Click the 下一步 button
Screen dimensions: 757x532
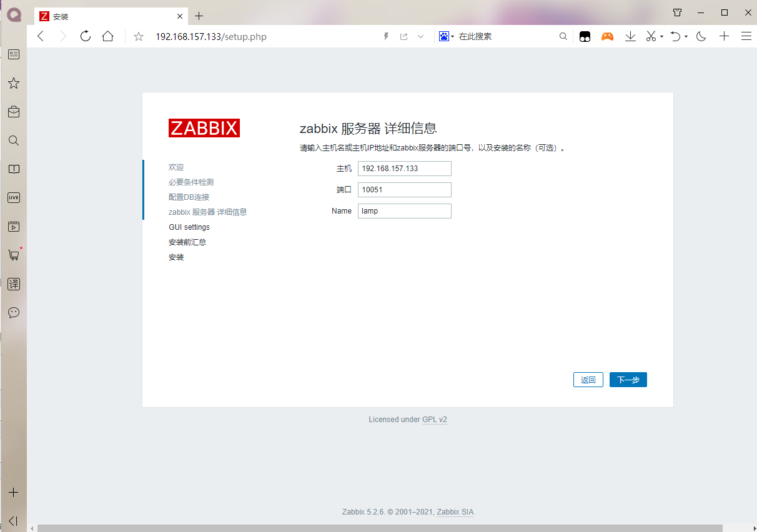pos(628,380)
